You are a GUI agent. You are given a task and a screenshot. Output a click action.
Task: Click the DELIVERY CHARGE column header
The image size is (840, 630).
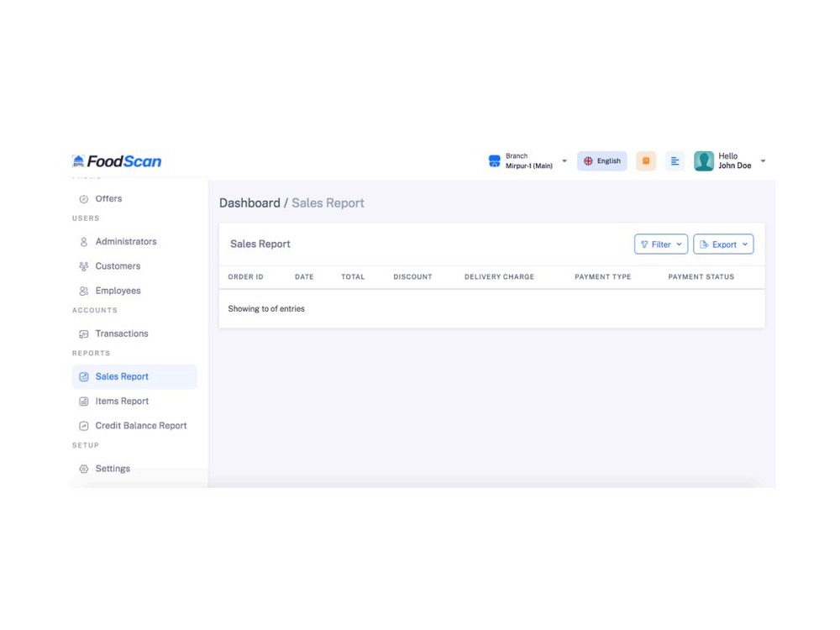(499, 277)
